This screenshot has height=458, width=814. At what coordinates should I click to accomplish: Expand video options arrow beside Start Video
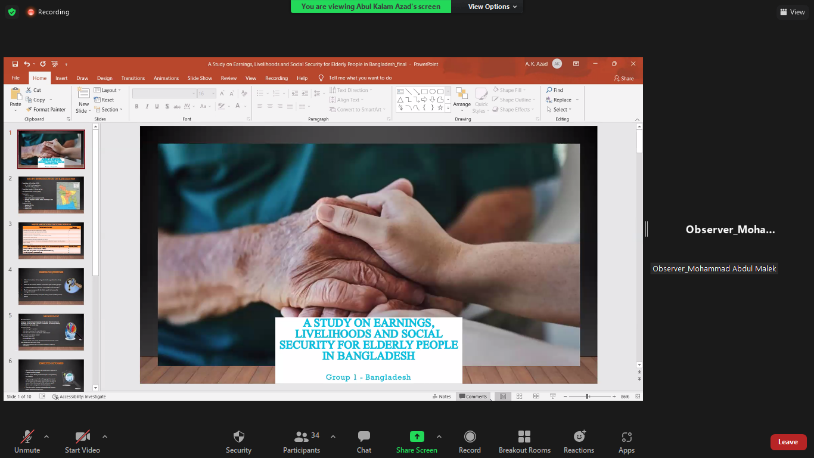coord(105,437)
